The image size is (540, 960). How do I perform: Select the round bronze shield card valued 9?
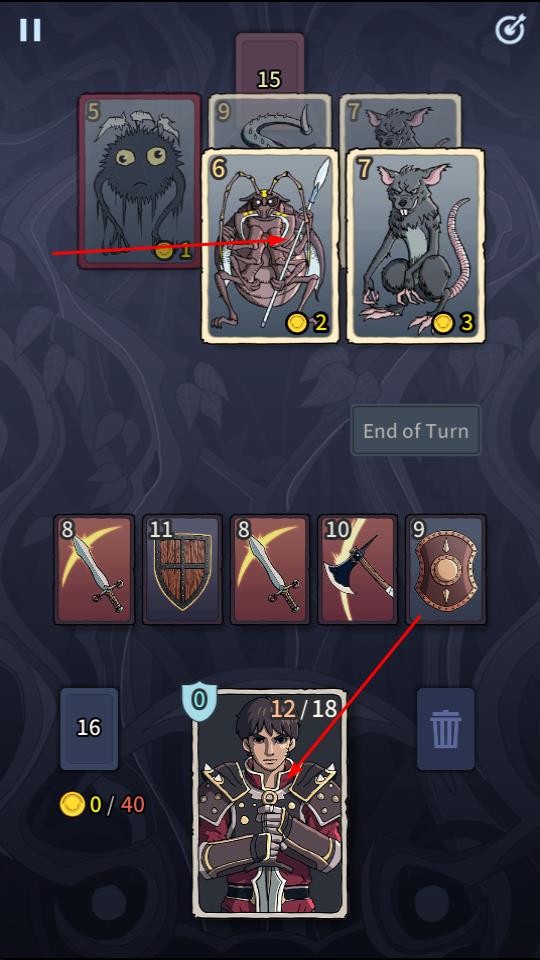click(x=446, y=569)
